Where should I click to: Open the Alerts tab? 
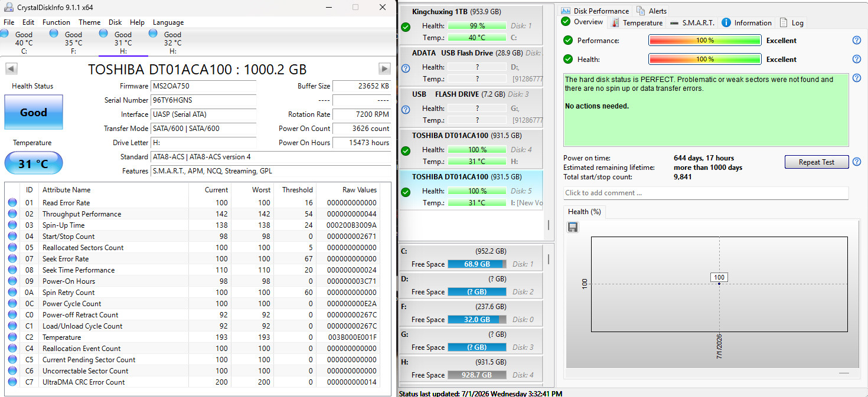click(x=651, y=11)
